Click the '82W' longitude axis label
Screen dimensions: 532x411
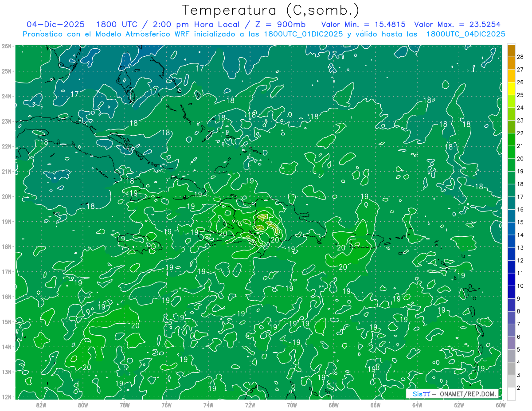tap(41, 404)
